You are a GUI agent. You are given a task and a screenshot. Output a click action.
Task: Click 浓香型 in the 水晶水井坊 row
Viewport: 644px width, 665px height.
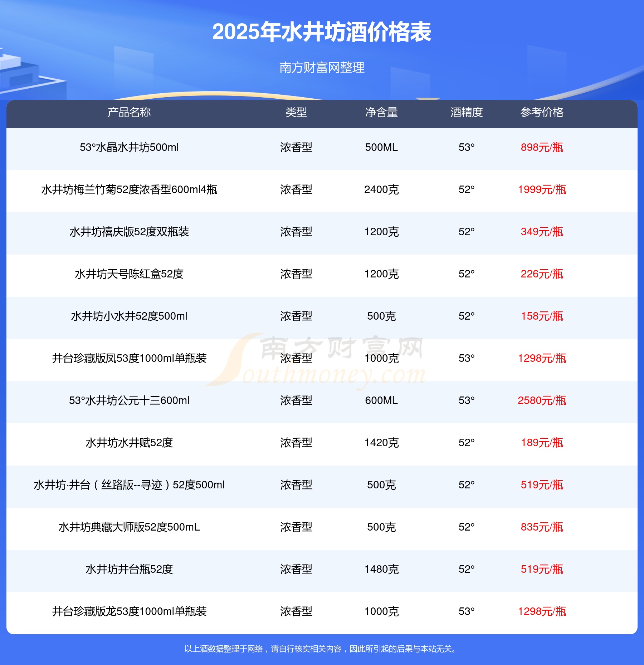[x=296, y=147]
